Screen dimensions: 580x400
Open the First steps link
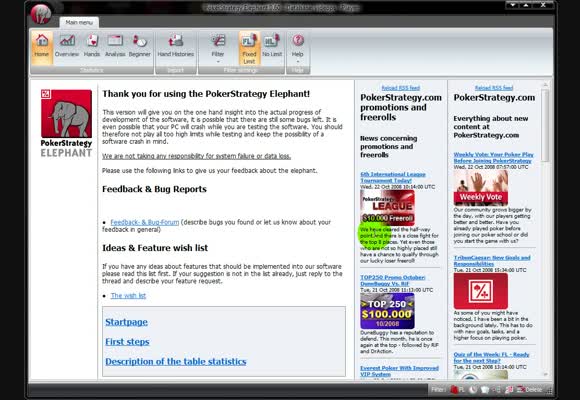127,342
